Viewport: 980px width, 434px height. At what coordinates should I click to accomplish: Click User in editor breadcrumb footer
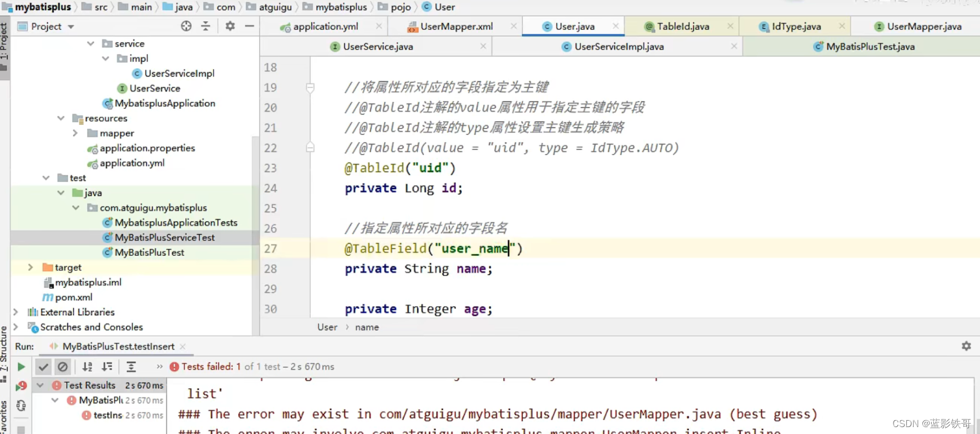click(327, 327)
